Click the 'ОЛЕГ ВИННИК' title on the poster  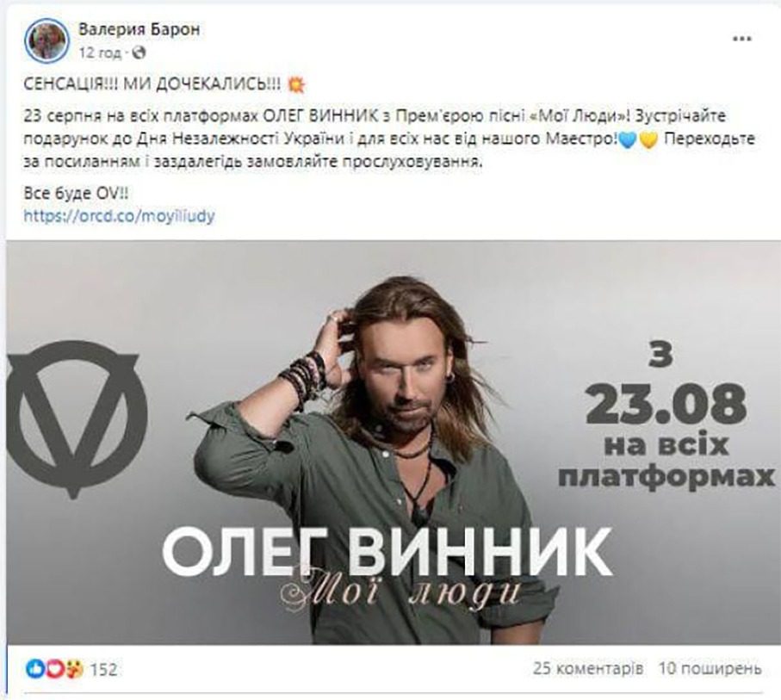pos(387,552)
